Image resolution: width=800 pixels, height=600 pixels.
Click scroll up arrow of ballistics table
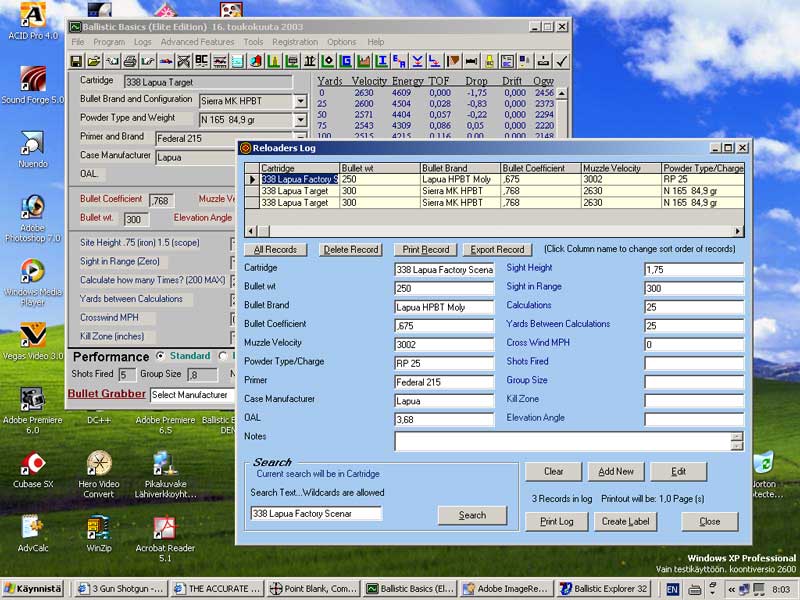point(562,93)
